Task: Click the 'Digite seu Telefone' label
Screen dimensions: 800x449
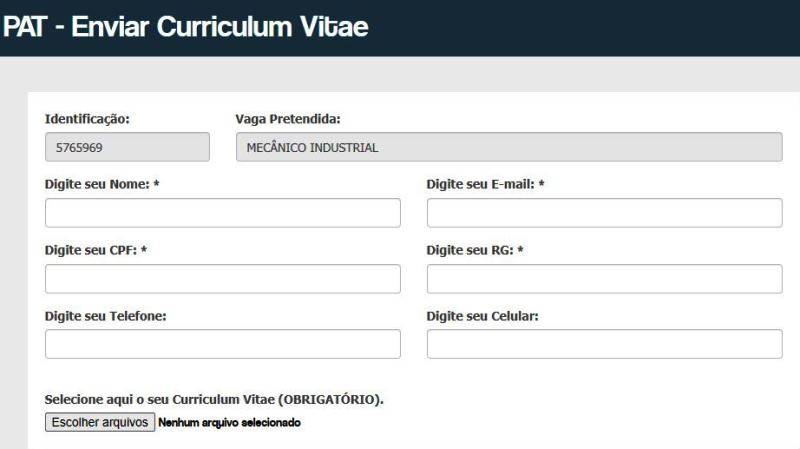Action: (x=105, y=316)
